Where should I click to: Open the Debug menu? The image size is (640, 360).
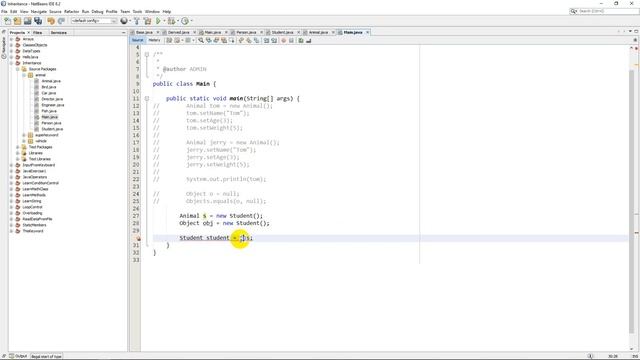pyautogui.click(x=97, y=11)
